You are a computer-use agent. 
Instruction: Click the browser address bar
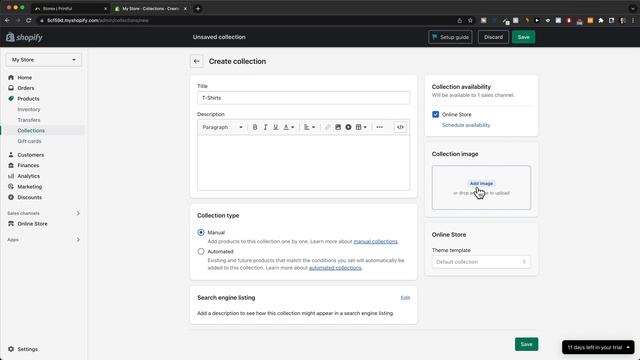pos(245,20)
